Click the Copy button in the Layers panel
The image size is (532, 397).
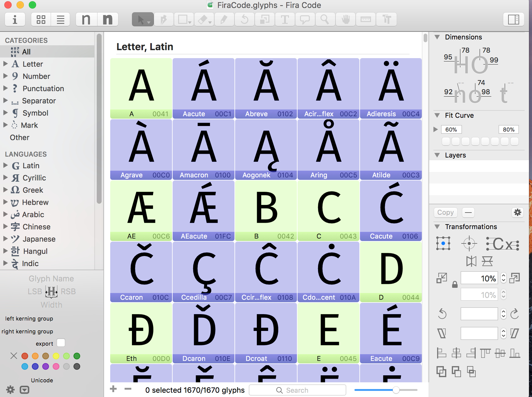click(445, 212)
